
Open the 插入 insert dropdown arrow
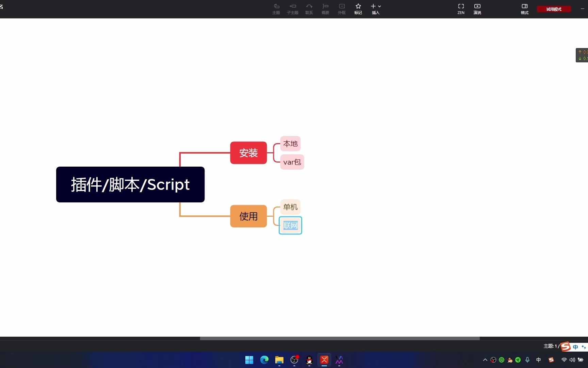click(x=380, y=6)
